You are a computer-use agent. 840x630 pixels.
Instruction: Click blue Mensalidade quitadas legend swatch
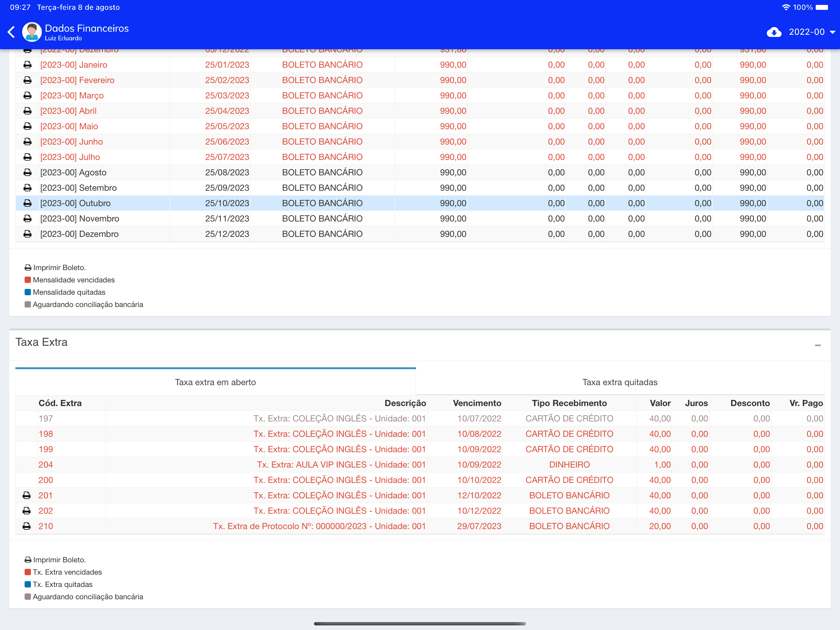tap(28, 292)
